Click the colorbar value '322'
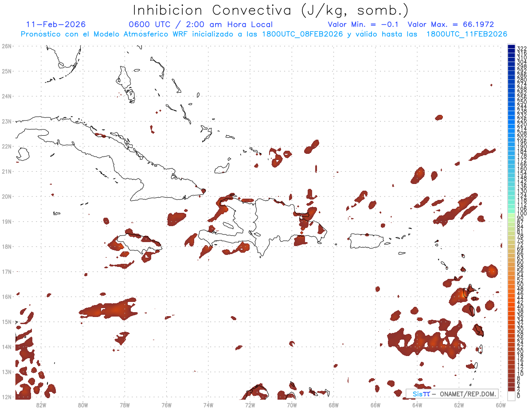532x411 pixels. (521, 48)
